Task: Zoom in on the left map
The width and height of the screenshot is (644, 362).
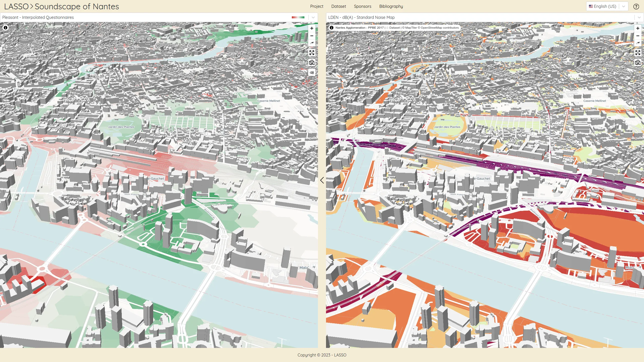Action: [x=312, y=28]
